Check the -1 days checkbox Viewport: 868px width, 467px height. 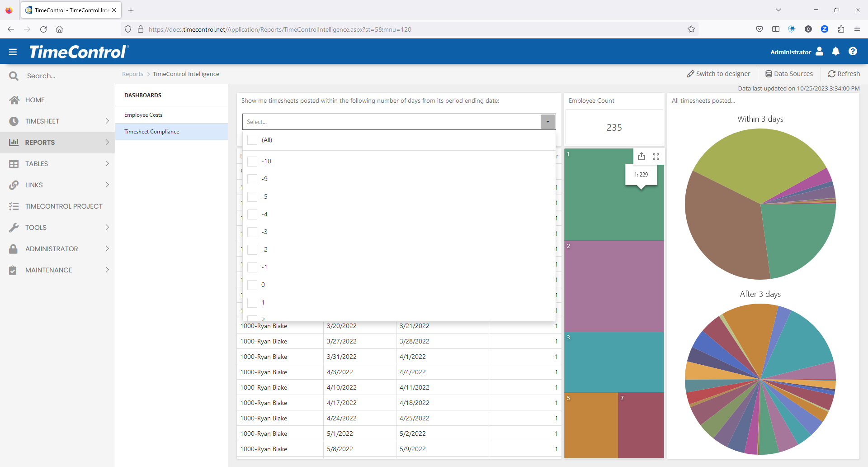coord(252,267)
